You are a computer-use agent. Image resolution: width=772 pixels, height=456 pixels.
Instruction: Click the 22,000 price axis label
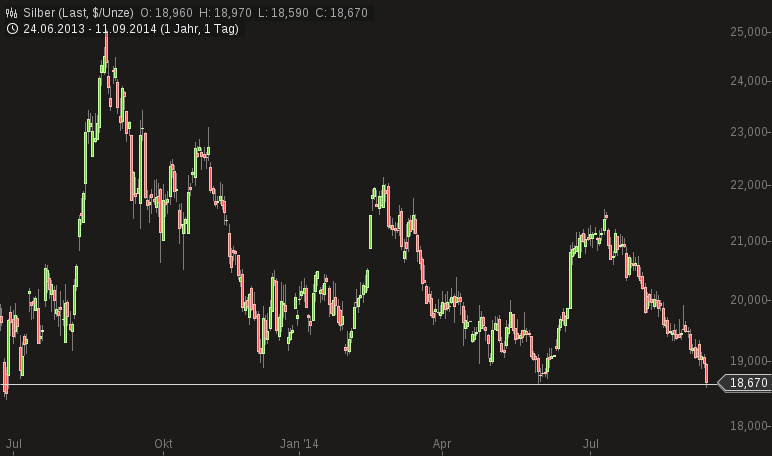click(749, 185)
